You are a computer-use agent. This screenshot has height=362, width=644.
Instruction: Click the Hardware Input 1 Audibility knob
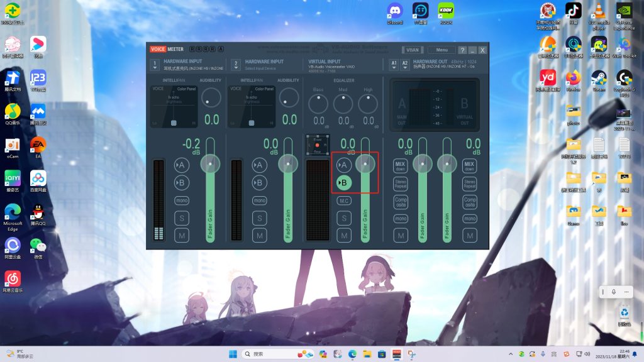pyautogui.click(x=211, y=97)
